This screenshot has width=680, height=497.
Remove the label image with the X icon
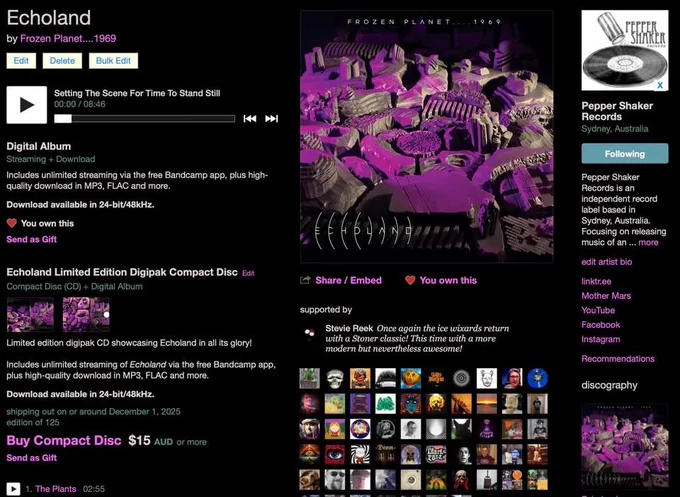tap(660, 85)
